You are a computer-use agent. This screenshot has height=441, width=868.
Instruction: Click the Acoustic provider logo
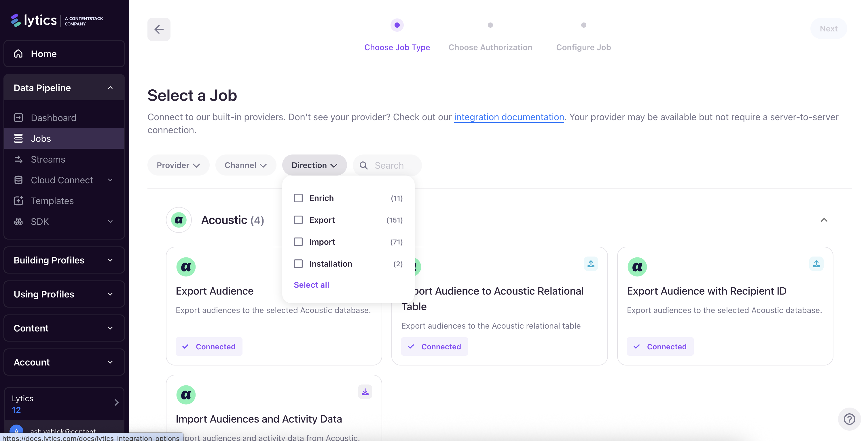click(179, 220)
